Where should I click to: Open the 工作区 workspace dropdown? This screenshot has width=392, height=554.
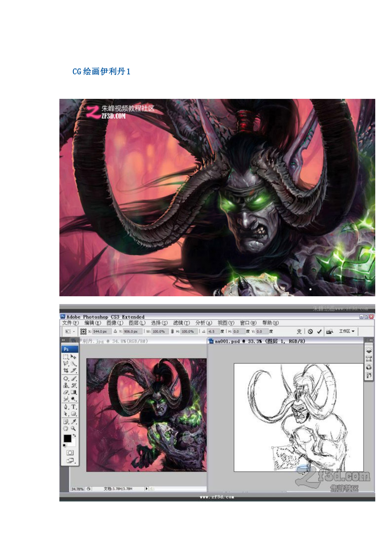click(347, 331)
